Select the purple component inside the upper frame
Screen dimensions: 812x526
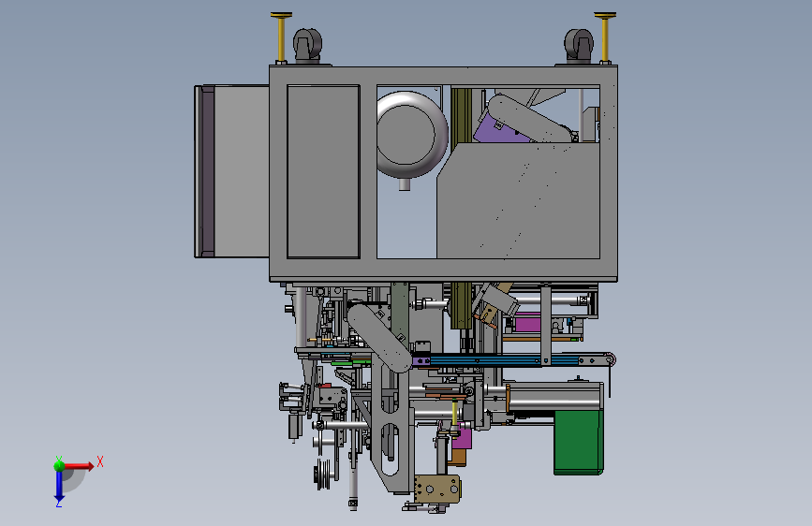pyautogui.click(x=496, y=129)
